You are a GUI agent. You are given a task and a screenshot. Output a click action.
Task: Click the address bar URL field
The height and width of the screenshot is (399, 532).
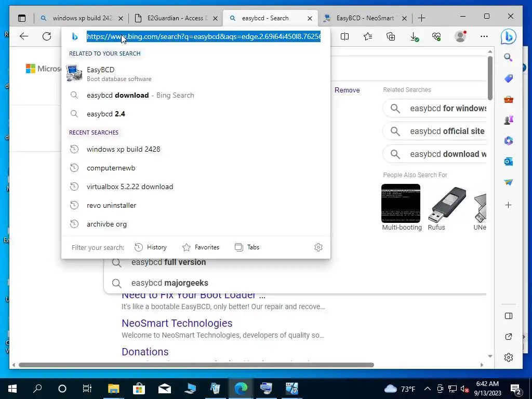point(204,36)
